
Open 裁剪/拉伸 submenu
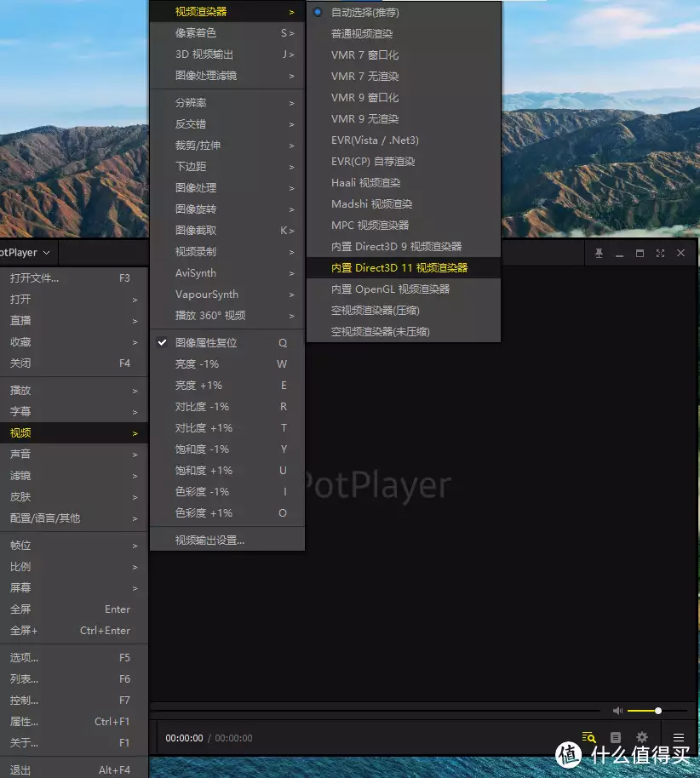[227, 146]
